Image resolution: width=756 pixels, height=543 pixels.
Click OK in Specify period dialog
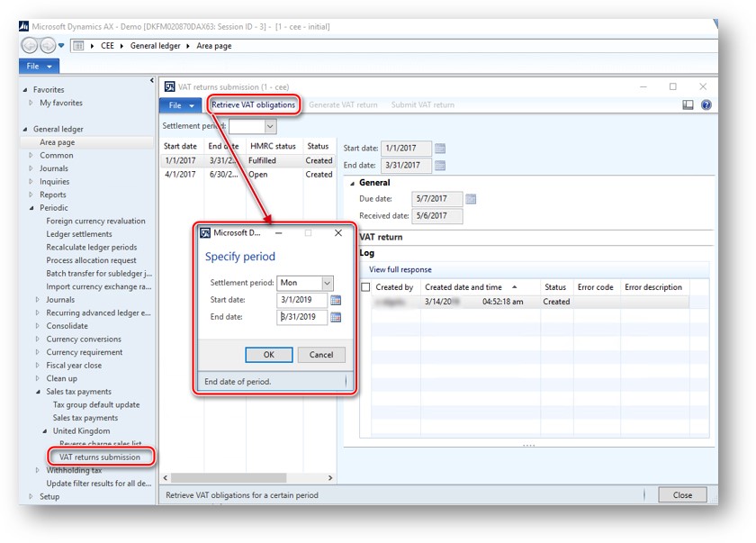268,355
